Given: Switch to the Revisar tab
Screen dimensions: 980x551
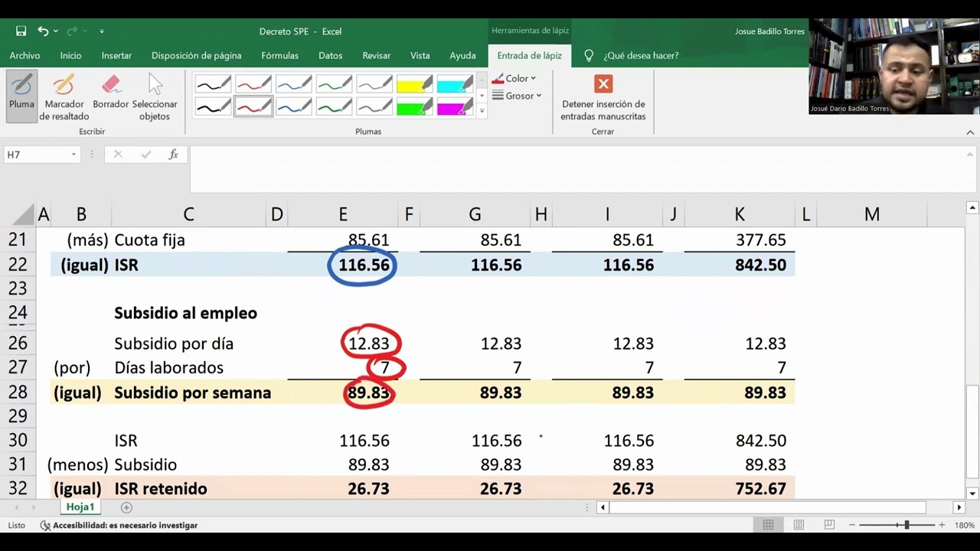Looking at the screenshot, I should tap(376, 55).
